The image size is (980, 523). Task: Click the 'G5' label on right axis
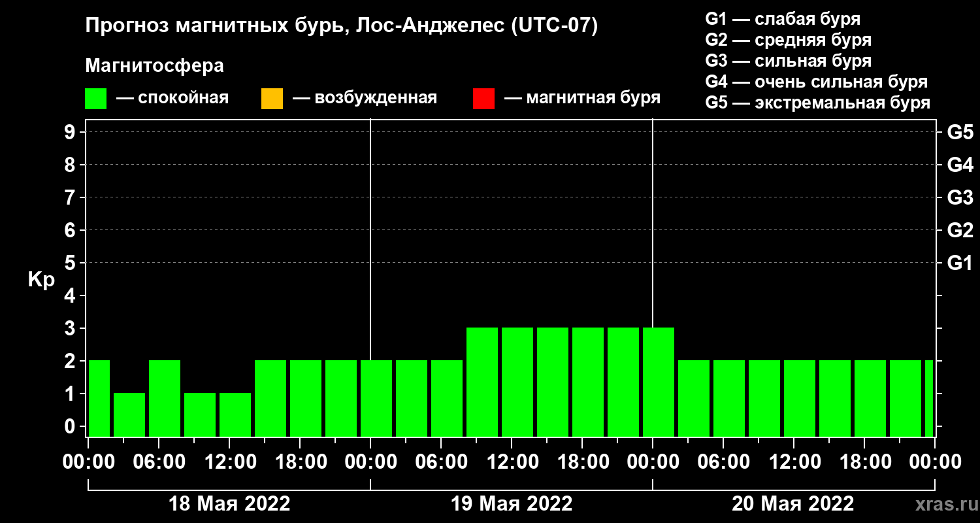pyautogui.click(x=960, y=132)
